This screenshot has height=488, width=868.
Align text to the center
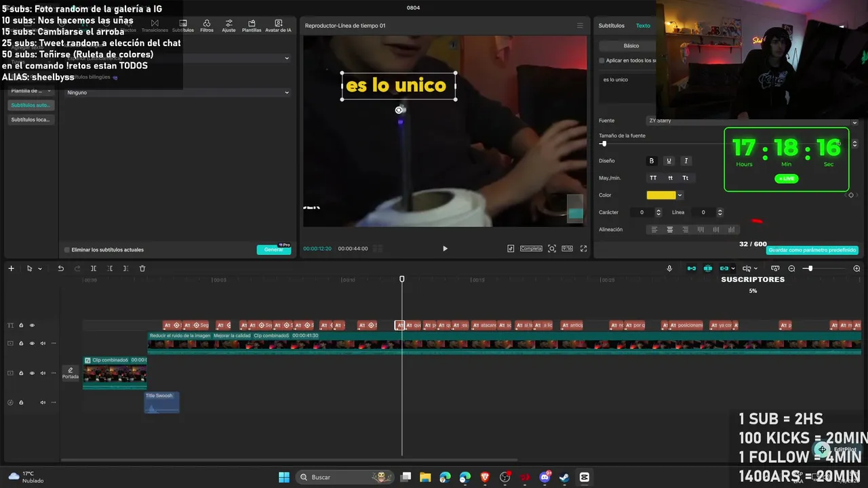[670, 230]
